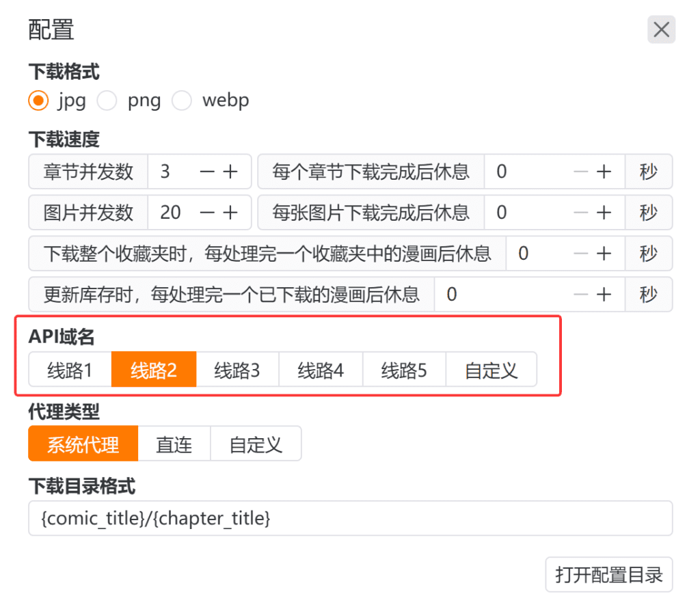Set proxy type to 直连
Screen dimensions: 700x609
174,444
